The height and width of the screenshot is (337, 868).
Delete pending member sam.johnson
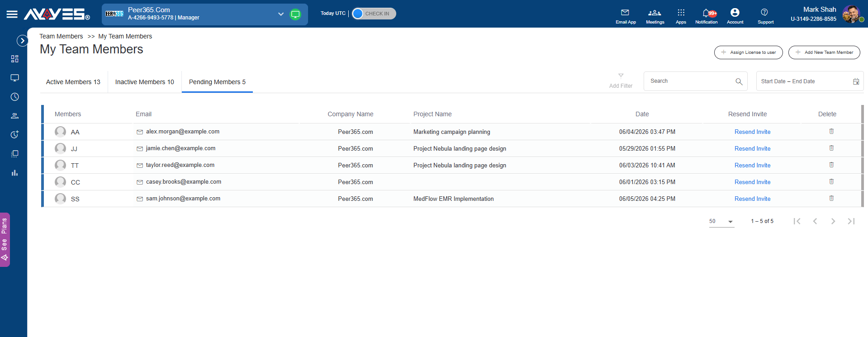831,198
